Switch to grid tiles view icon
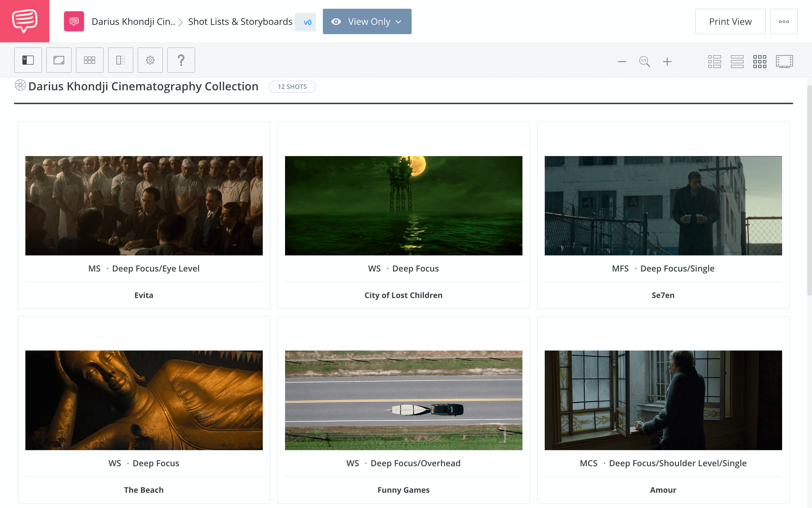 point(760,62)
